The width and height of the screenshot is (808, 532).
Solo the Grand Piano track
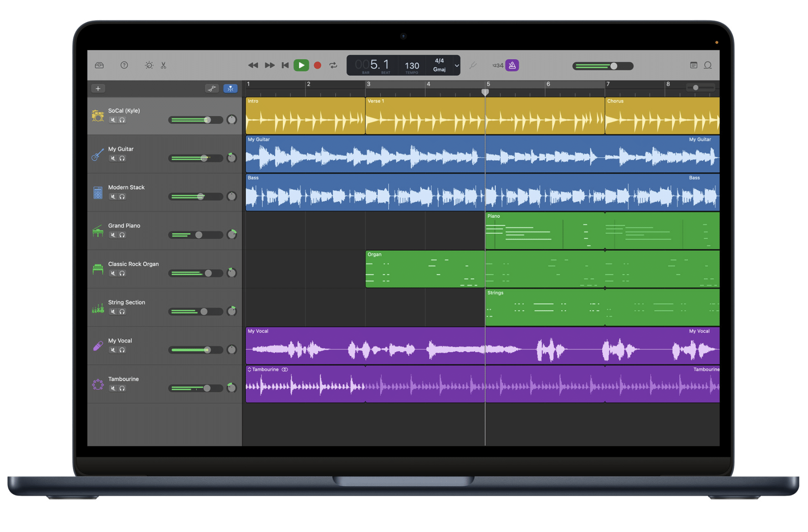(x=122, y=235)
